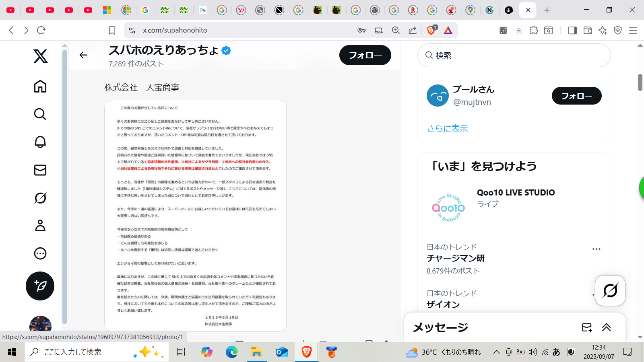Open new tab with plus button
This screenshot has height=362, width=644.
(x=547, y=10)
